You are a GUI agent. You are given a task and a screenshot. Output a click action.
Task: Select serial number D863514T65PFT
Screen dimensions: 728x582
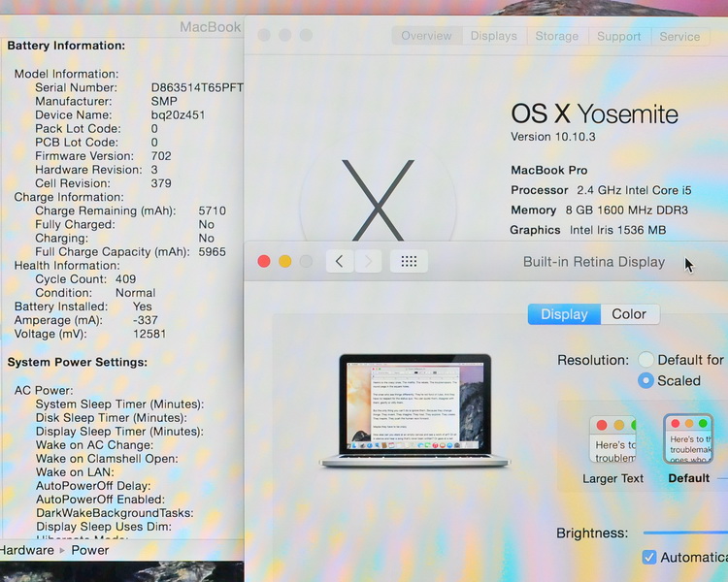tap(197, 87)
